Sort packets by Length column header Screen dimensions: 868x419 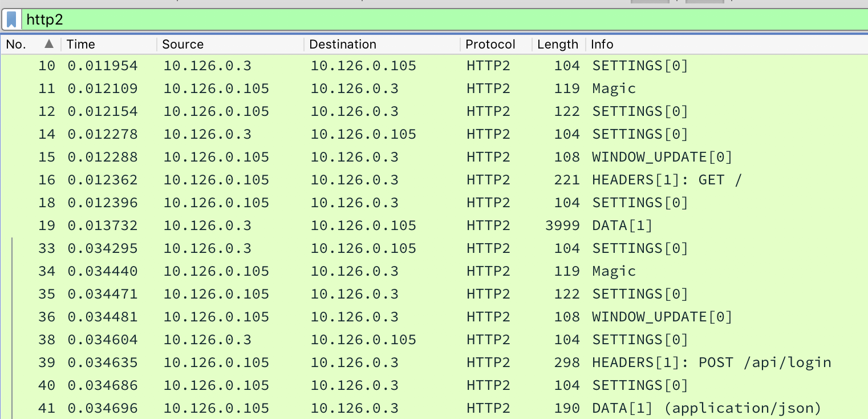pyautogui.click(x=558, y=45)
